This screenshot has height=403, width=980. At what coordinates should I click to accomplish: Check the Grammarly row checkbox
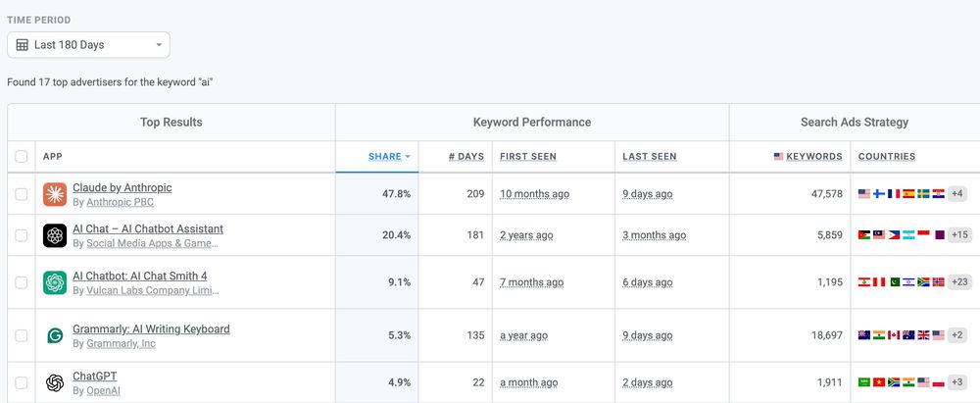[x=22, y=335]
